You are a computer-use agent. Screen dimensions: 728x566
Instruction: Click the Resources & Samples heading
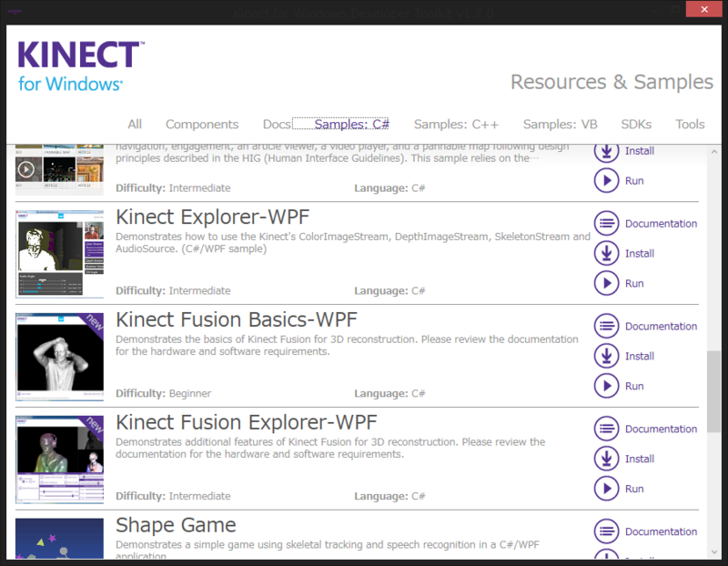click(x=612, y=82)
